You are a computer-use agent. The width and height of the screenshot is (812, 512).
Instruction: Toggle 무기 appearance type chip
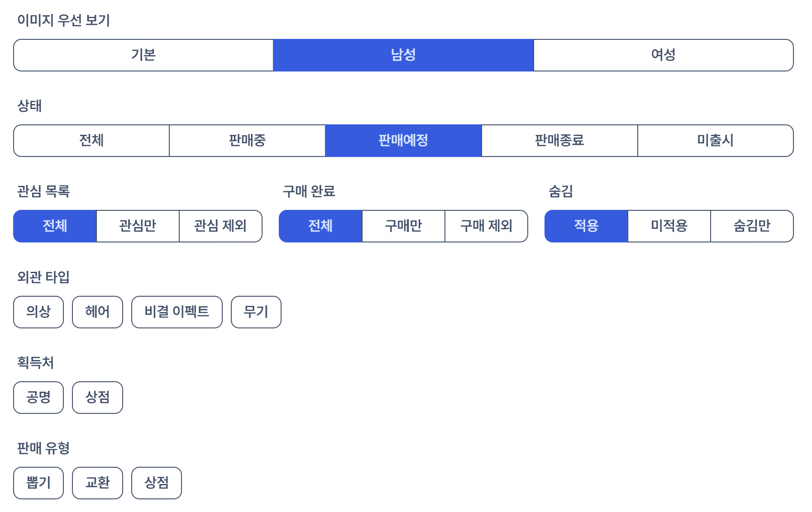(256, 312)
